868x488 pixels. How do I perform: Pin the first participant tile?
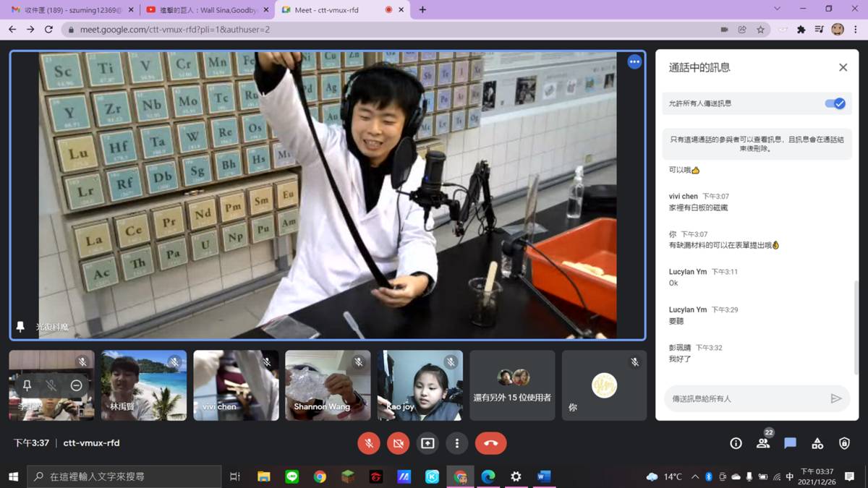(27, 385)
